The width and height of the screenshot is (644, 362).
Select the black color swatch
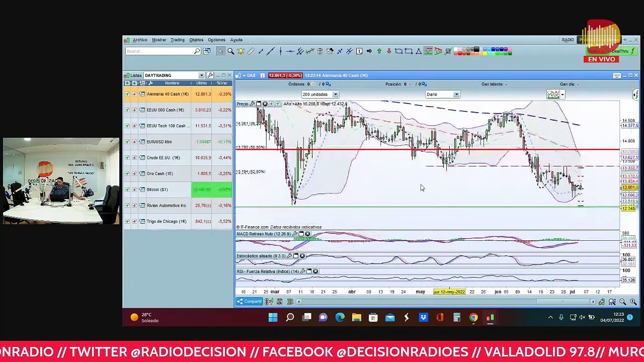(476, 49)
